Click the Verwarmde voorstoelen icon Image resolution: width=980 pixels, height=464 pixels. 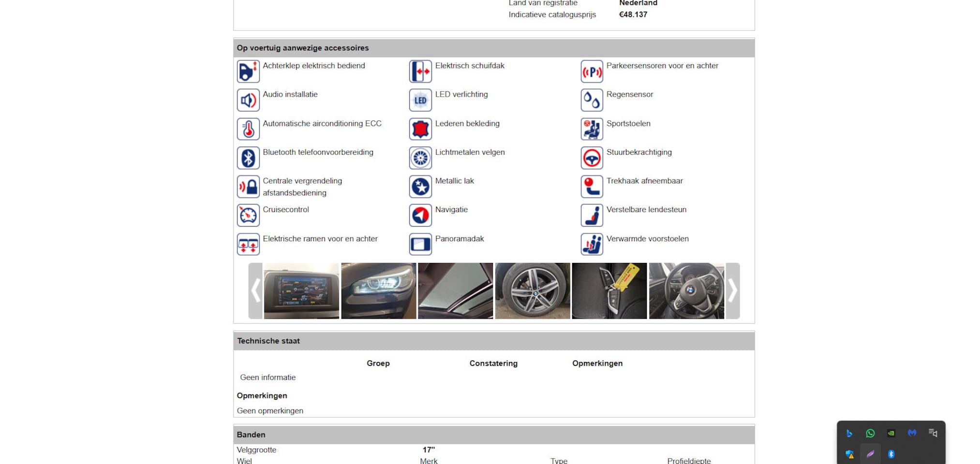[592, 245]
